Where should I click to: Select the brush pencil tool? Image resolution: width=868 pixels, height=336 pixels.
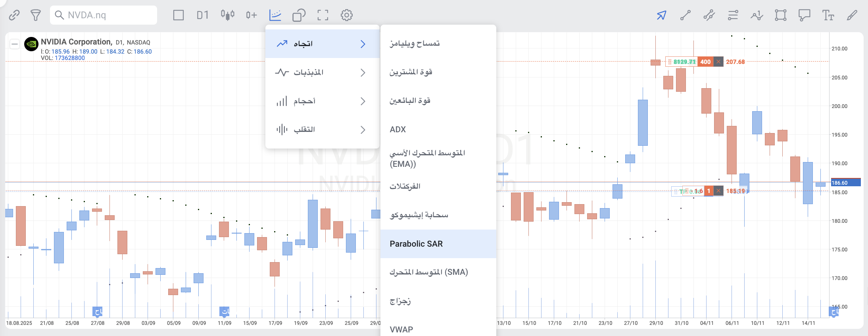[852, 15]
